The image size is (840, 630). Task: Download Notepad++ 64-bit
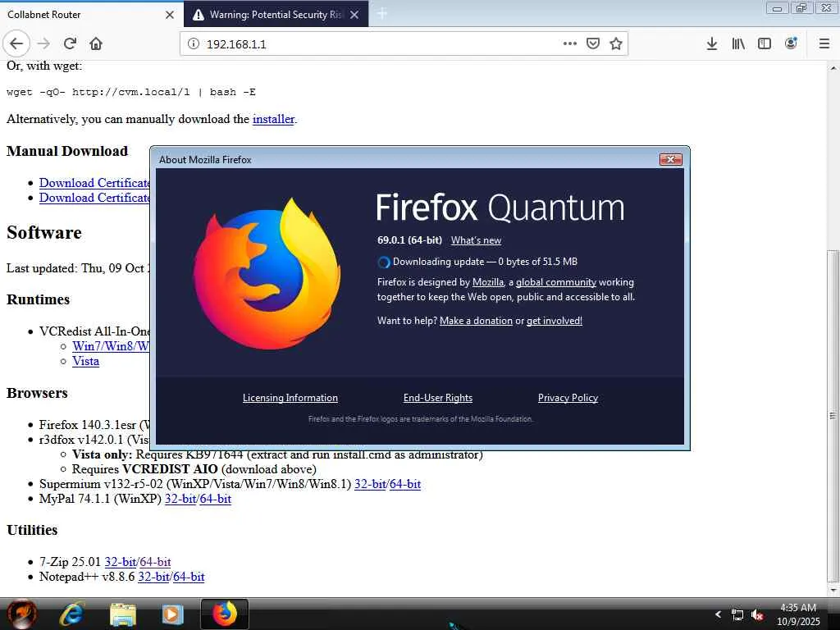coord(189,577)
